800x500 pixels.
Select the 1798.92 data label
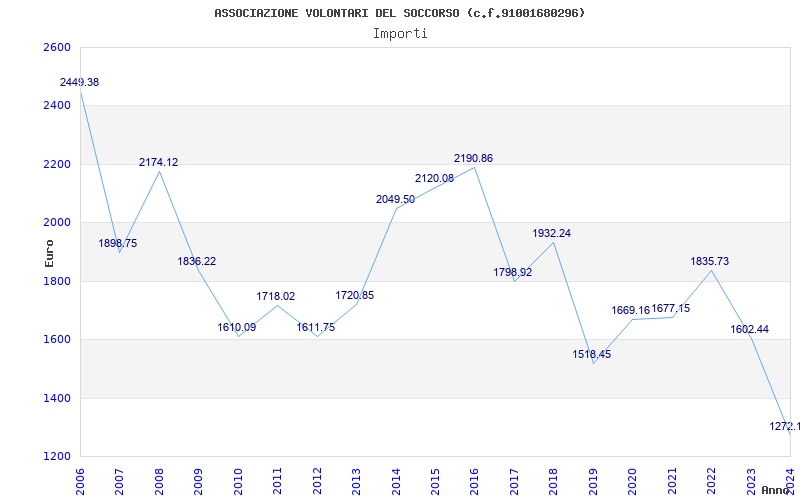512,272
